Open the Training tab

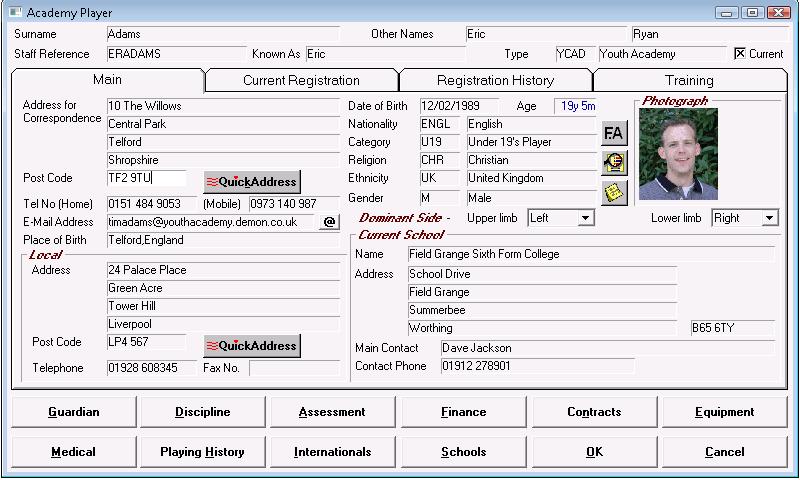point(689,81)
